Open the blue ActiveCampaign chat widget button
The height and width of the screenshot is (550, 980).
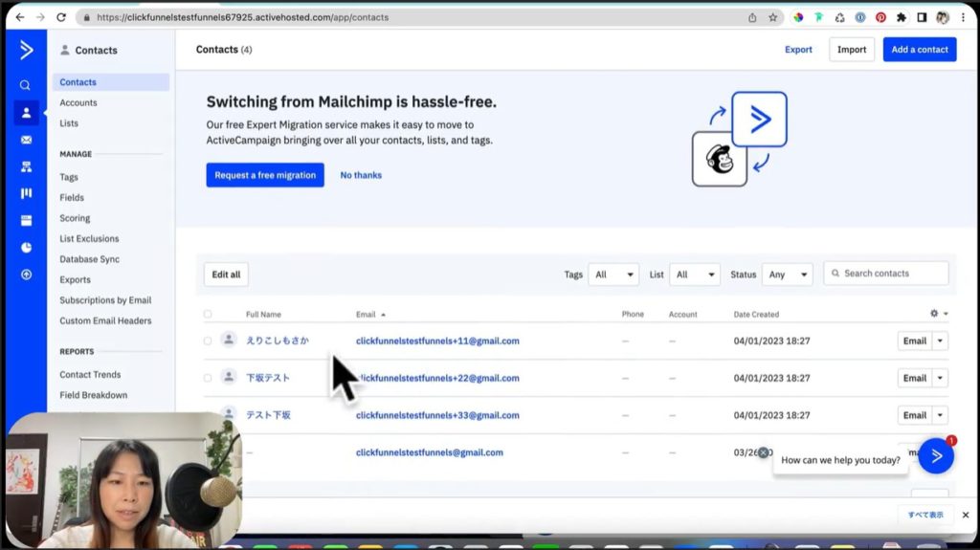click(x=935, y=456)
